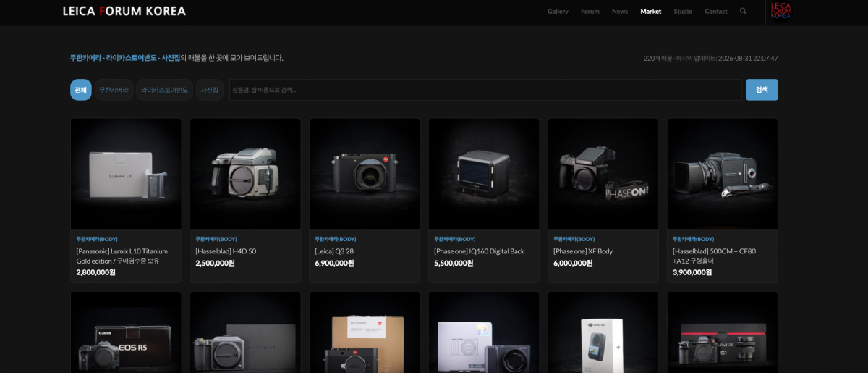This screenshot has width=868, height=373.
Task: Open the Gallery menu item
Action: pos(558,11)
